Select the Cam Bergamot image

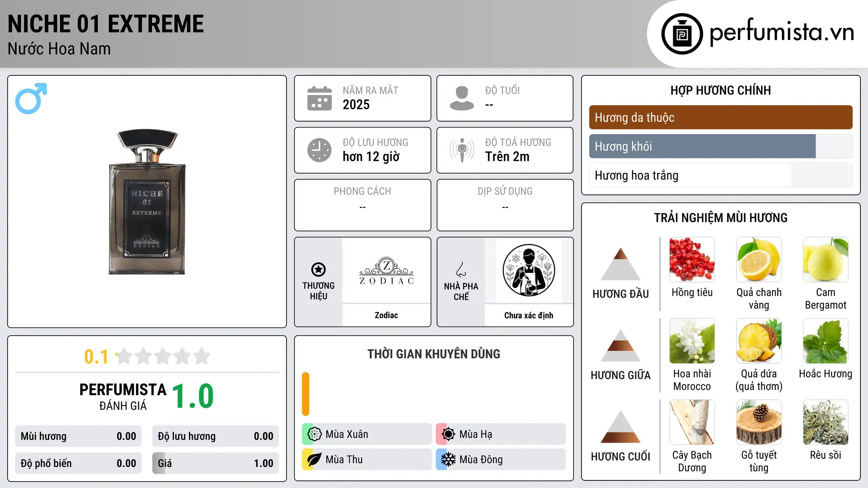coord(826,259)
